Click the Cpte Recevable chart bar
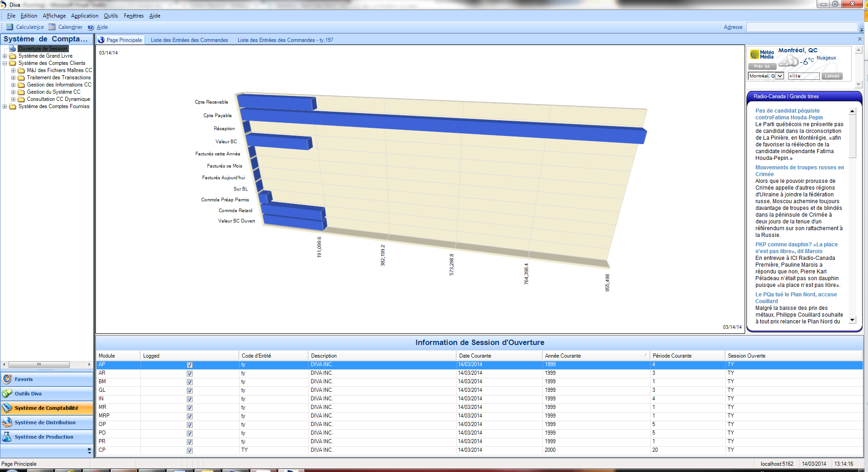This screenshot has width=868, height=472. pos(277,102)
